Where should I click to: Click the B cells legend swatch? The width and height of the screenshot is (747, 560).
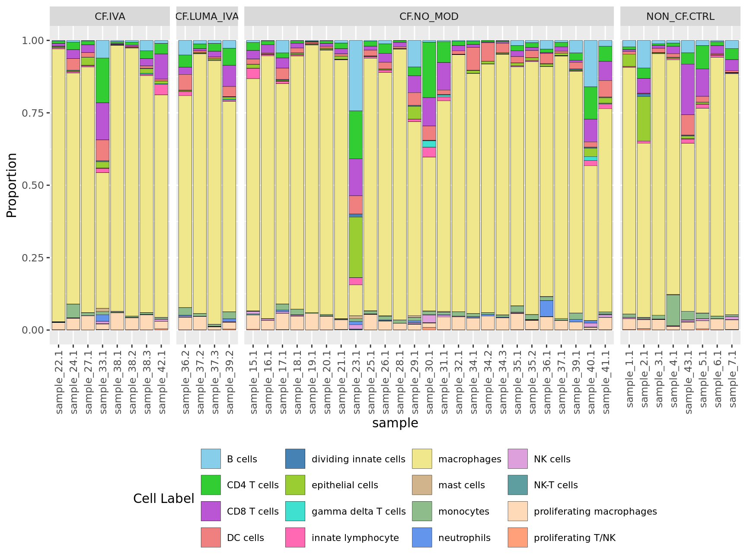tap(211, 459)
